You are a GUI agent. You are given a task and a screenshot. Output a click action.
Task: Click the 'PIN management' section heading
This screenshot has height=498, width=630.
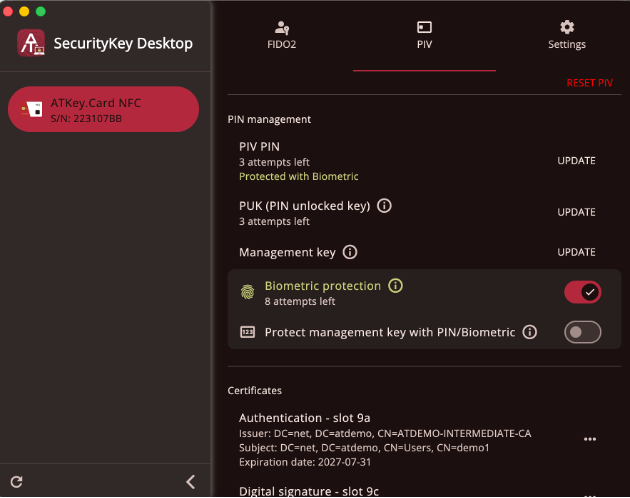269,119
